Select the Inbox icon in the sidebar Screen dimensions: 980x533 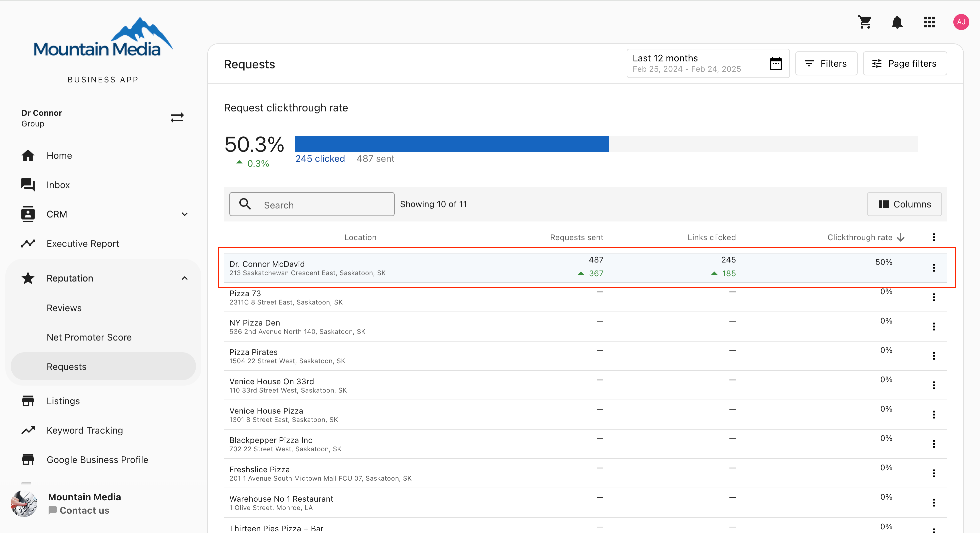28,185
